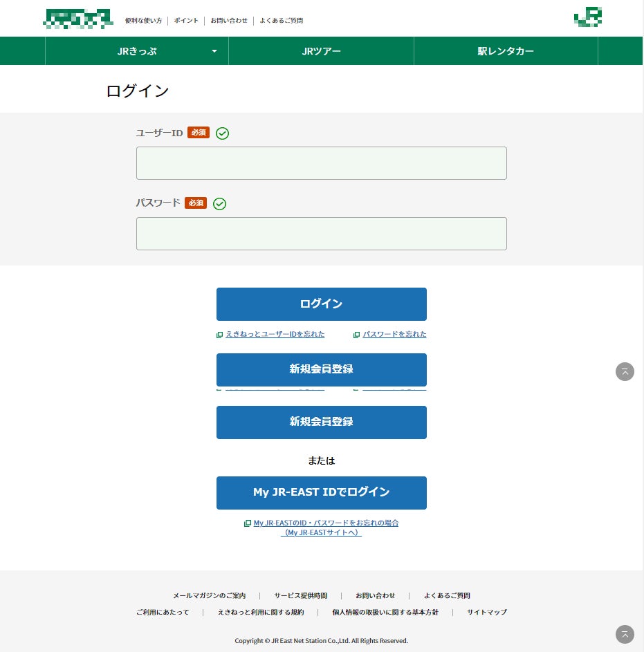Click the ユーザーID input field
The image size is (644, 652).
tap(322, 163)
